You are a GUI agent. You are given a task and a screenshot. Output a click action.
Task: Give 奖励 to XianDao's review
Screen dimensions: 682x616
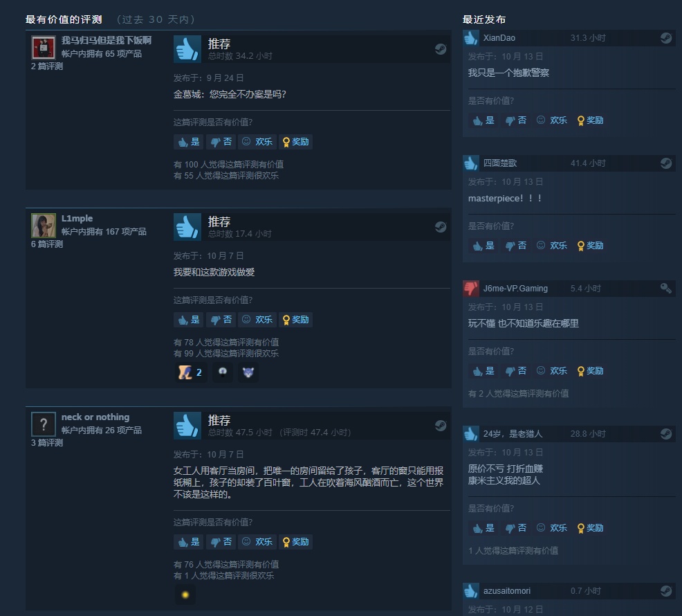coord(590,120)
